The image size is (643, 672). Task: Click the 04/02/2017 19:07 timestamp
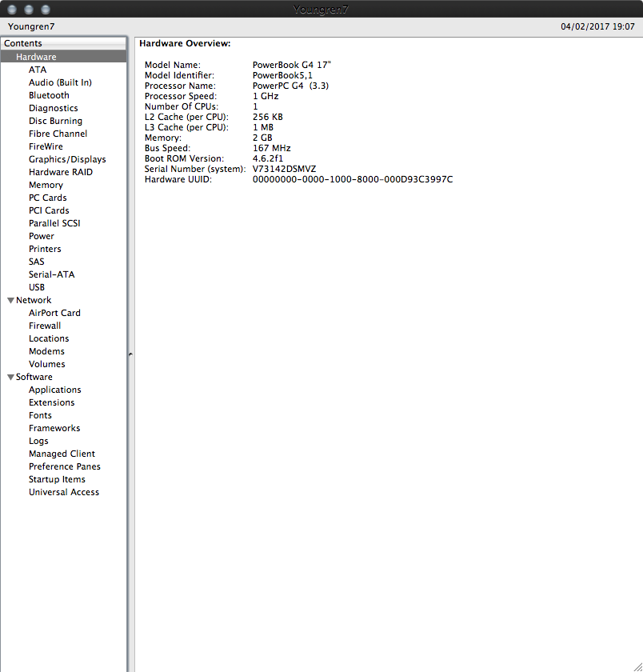pos(597,26)
